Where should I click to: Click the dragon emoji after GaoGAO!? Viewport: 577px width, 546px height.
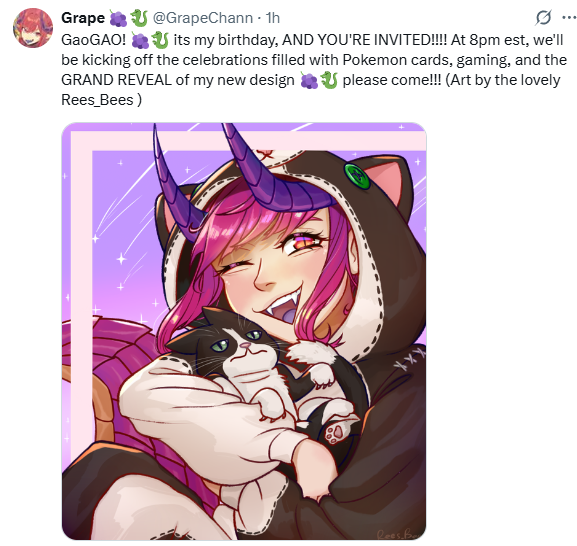pos(160,40)
